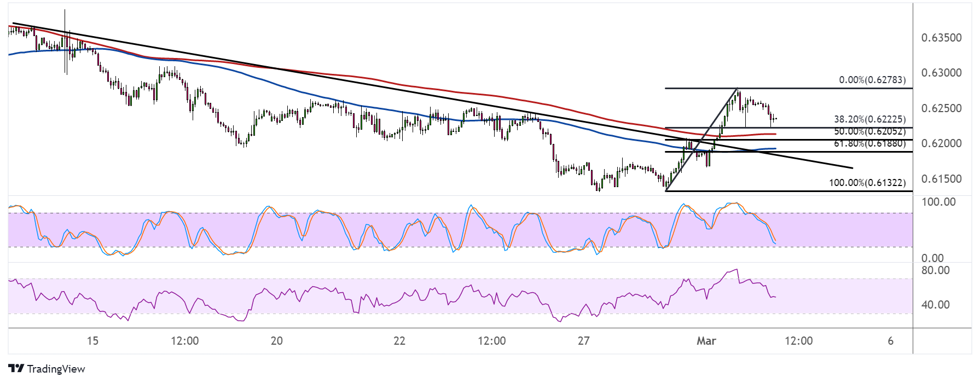Screen dimensions: 980x383
Task: Click the 0.62500 price axis label
Action: pyautogui.click(x=941, y=108)
